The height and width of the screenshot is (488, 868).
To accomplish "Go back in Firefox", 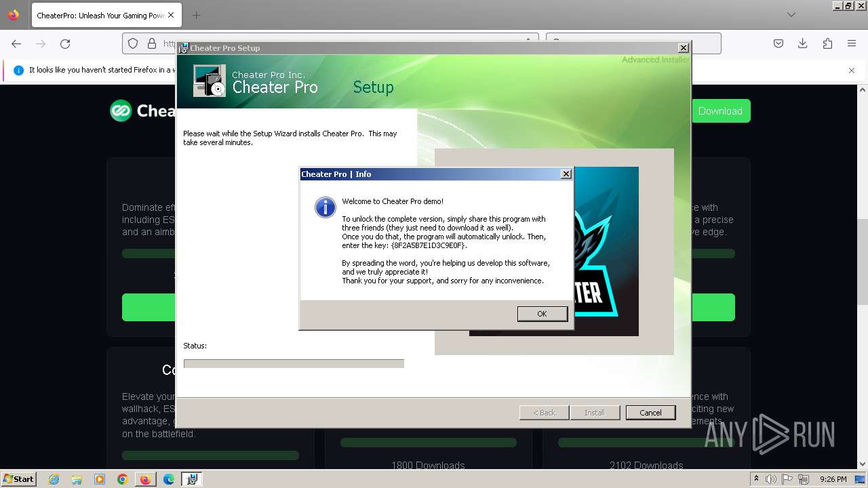I will tap(16, 43).
